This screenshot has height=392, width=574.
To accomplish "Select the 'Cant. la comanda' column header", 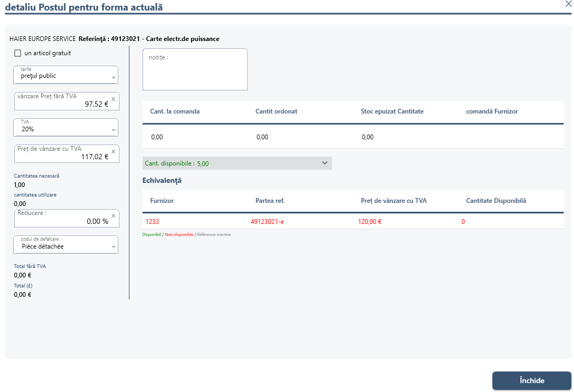I will tap(175, 111).
